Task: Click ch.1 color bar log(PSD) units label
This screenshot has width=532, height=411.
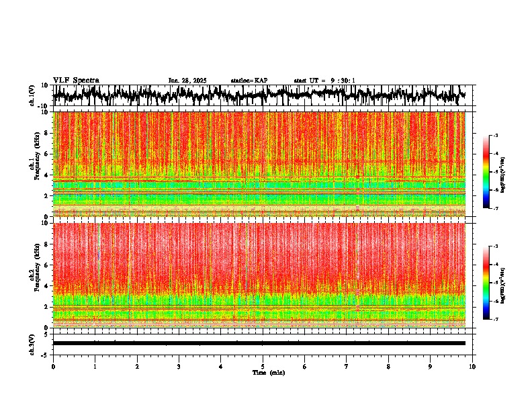Action: 503,175
